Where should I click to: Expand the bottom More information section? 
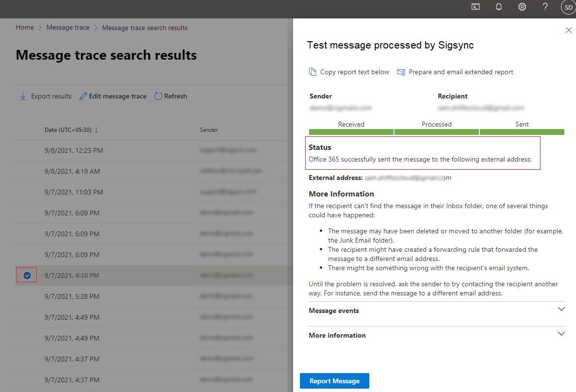561,334
